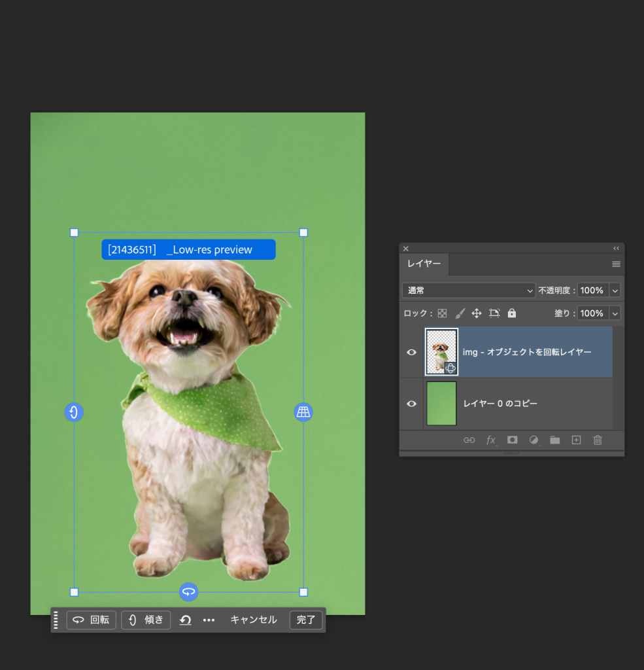Screen dimensions: 644x670
Task: Expand the 不透明度 opacity slider arrow
Action: (615, 290)
